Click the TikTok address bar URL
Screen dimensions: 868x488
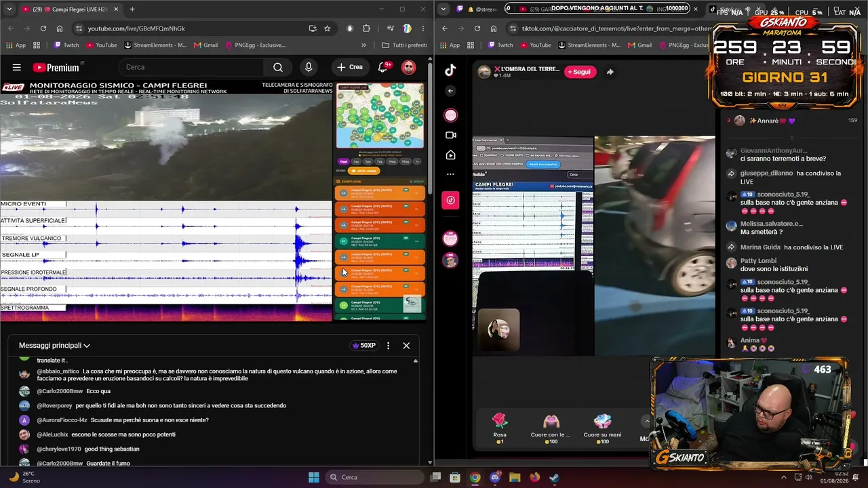coord(617,28)
